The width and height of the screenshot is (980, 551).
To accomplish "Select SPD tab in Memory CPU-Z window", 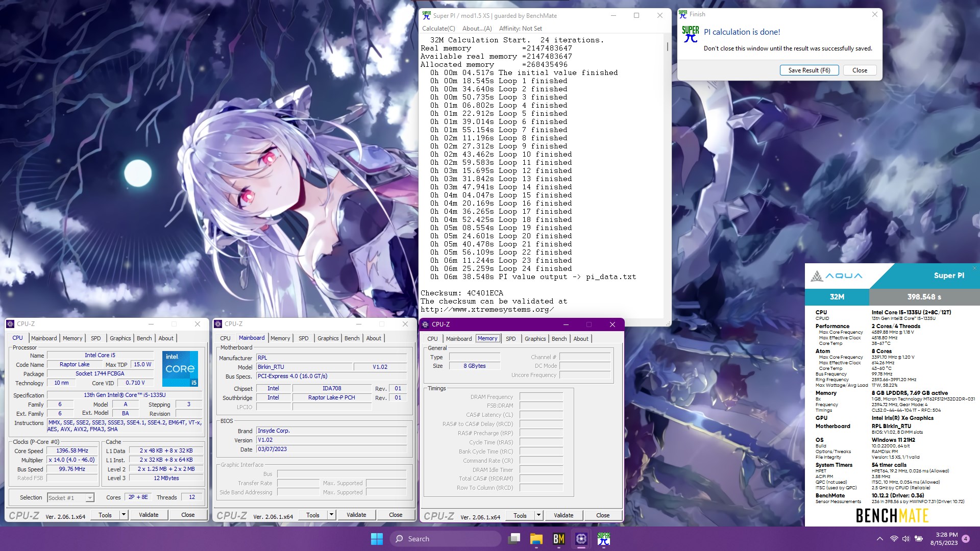I will (511, 339).
